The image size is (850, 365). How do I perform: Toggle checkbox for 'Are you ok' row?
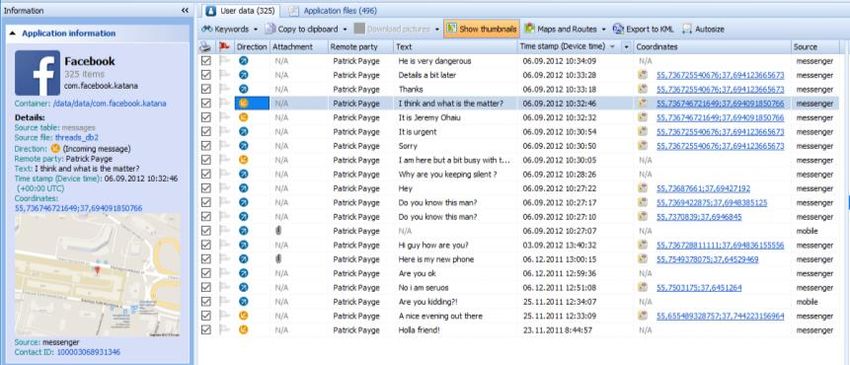(x=205, y=273)
